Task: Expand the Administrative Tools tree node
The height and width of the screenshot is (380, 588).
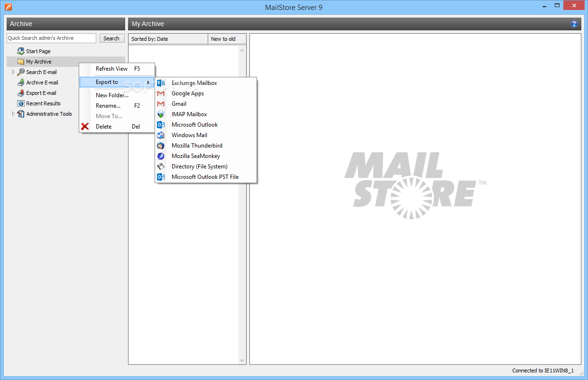Action: (13, 114)
